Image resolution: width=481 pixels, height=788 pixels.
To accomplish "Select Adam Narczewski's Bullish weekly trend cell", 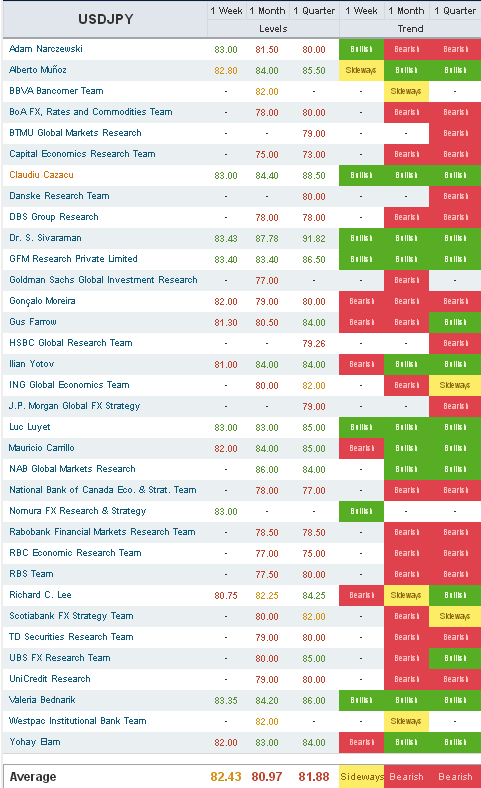I will tap(361, 49).
